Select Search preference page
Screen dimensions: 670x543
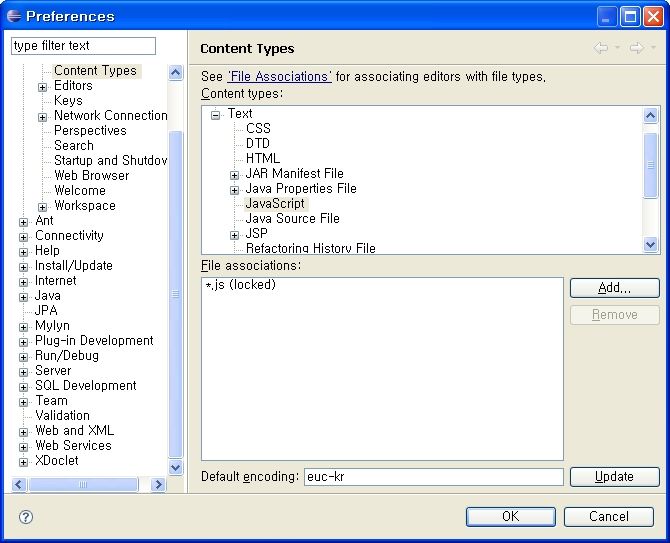coord(74,145)
